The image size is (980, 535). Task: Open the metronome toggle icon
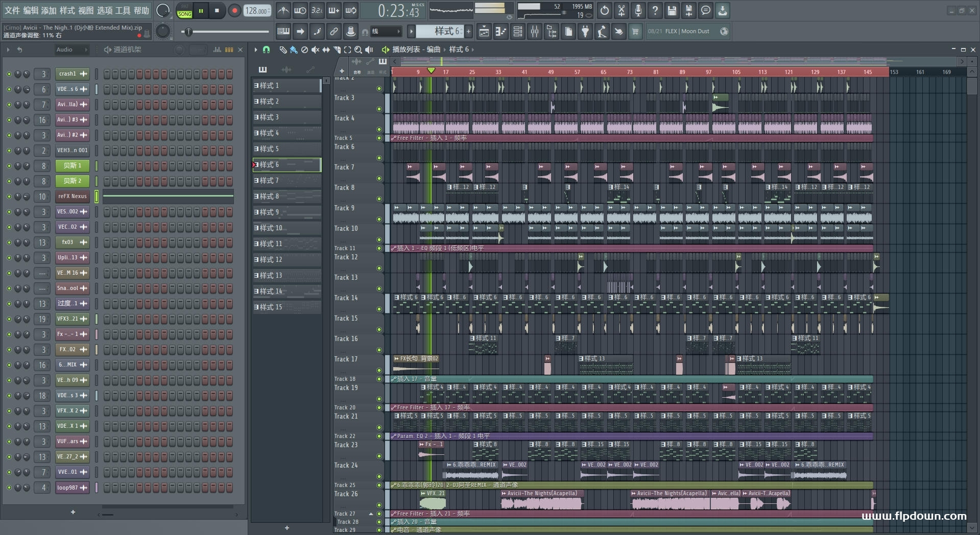coord(283,10)
